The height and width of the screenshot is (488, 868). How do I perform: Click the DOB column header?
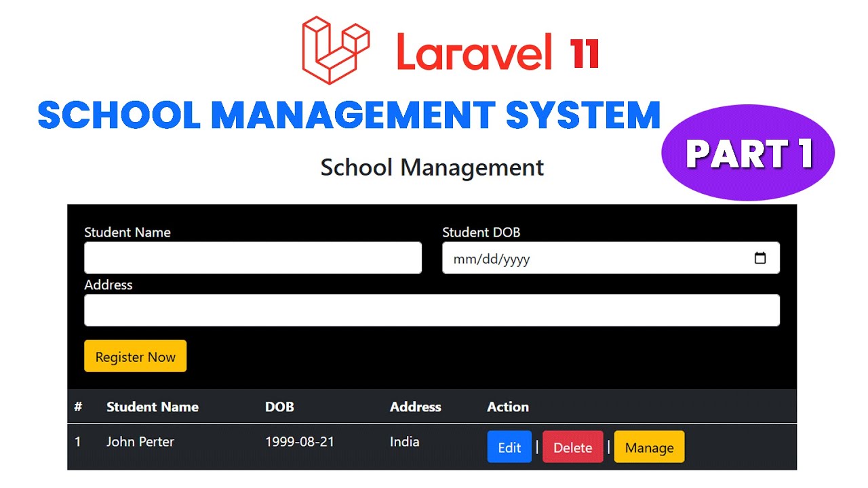(x=279, y=407)
